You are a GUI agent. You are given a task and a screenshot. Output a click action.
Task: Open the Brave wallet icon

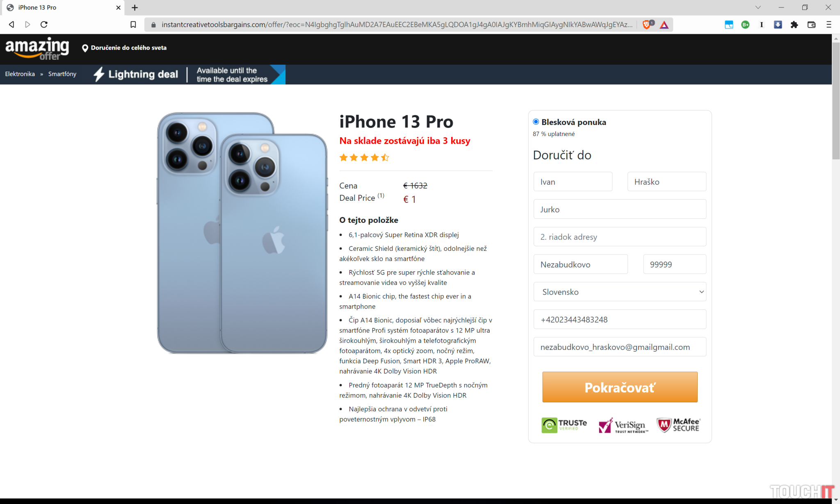(811, 25)
